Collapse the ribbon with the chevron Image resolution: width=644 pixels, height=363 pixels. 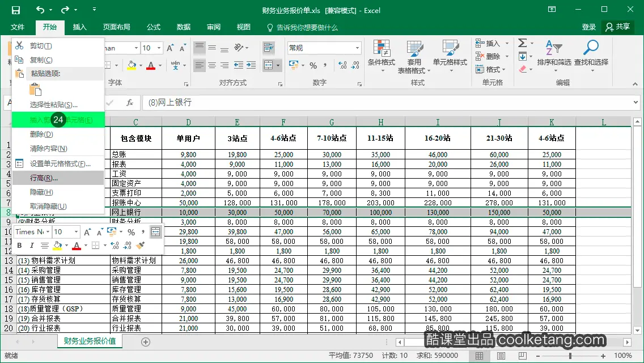pos(635,83)
